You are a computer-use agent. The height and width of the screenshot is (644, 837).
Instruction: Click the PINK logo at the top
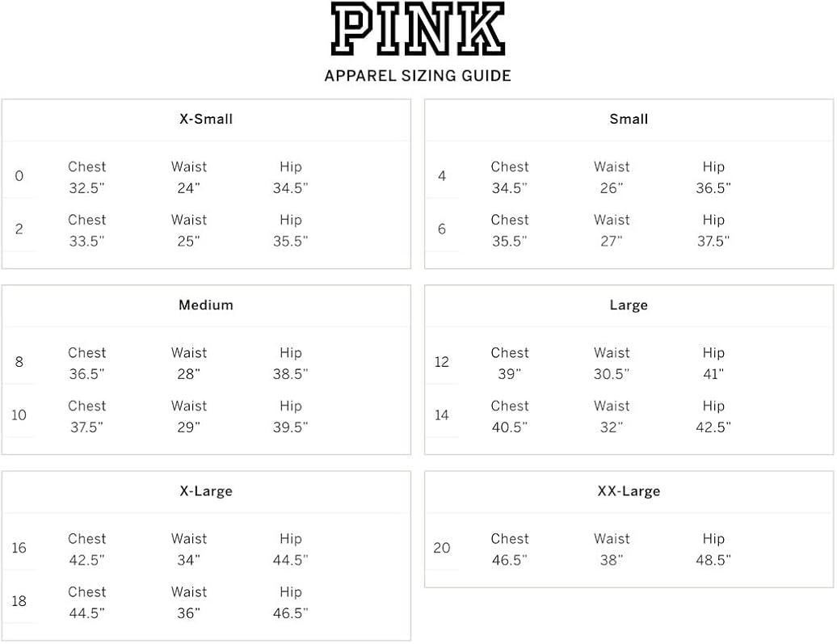[x=418, y=30]
